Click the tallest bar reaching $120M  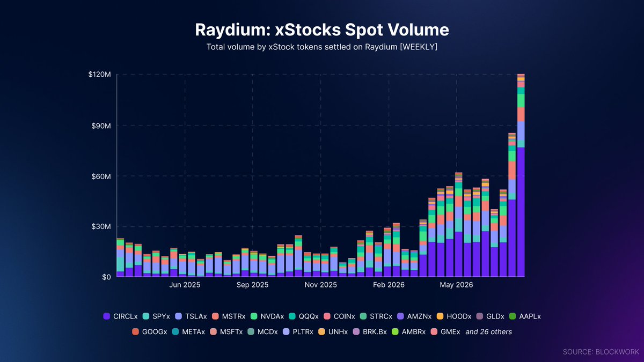pyautogui.click(x=521, y=175)
